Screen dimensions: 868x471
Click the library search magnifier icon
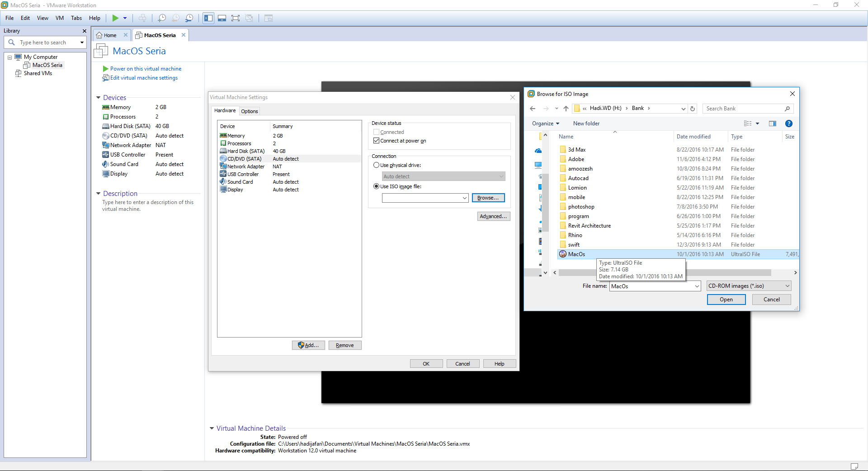[12, 42]
